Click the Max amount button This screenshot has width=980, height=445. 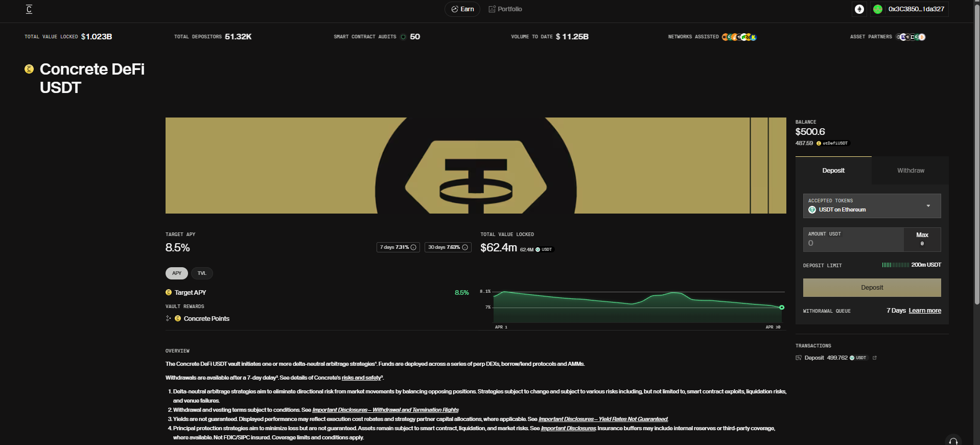click(x=922, y=239)
